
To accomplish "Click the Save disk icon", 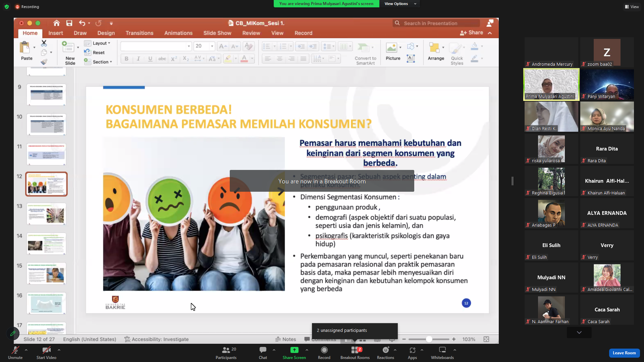I will 69,23.
